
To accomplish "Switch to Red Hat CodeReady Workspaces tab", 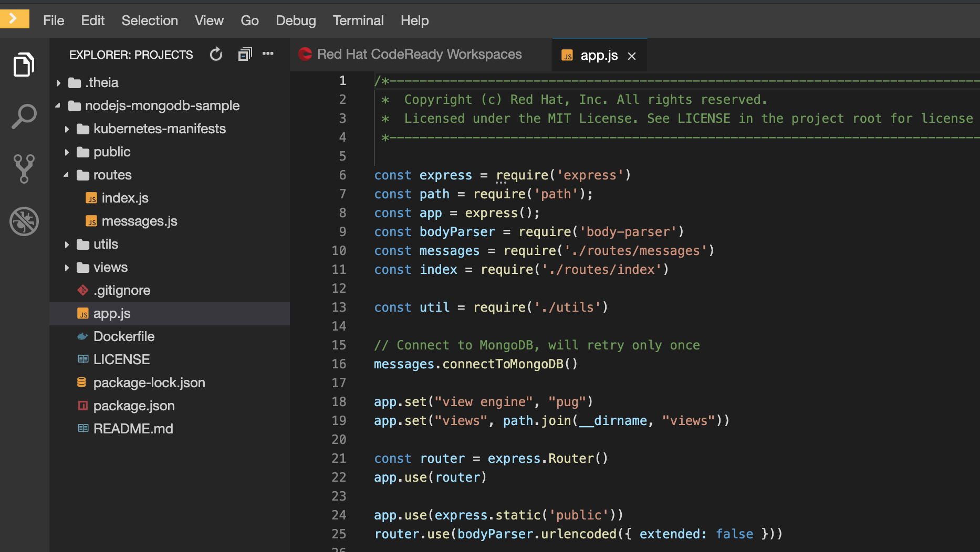I will pos(420,55).
